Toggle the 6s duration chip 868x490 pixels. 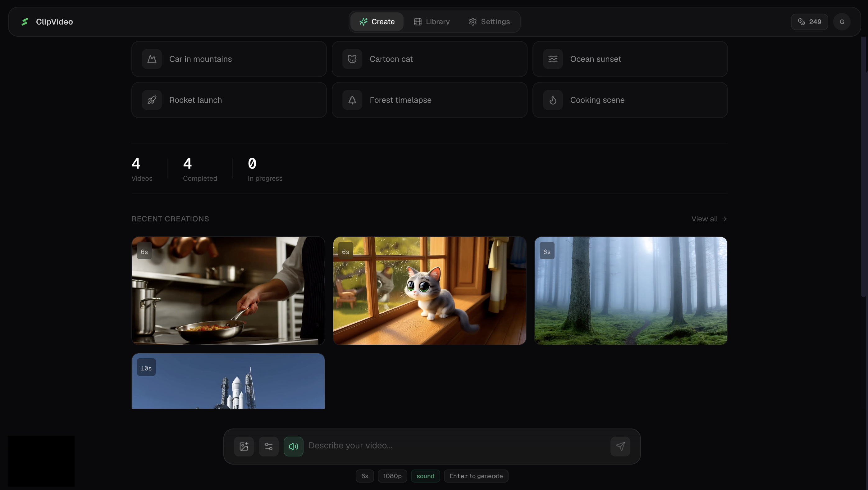(365, 476)
